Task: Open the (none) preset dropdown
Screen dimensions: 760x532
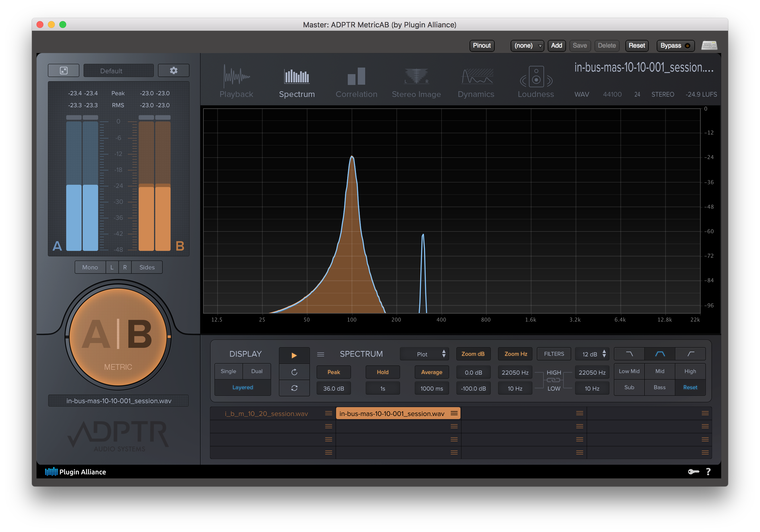Action: point(527,46)
